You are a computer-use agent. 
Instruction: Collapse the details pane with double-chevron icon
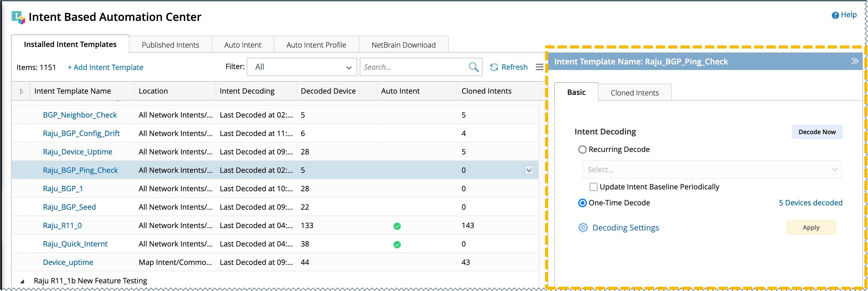pos(855,61)
